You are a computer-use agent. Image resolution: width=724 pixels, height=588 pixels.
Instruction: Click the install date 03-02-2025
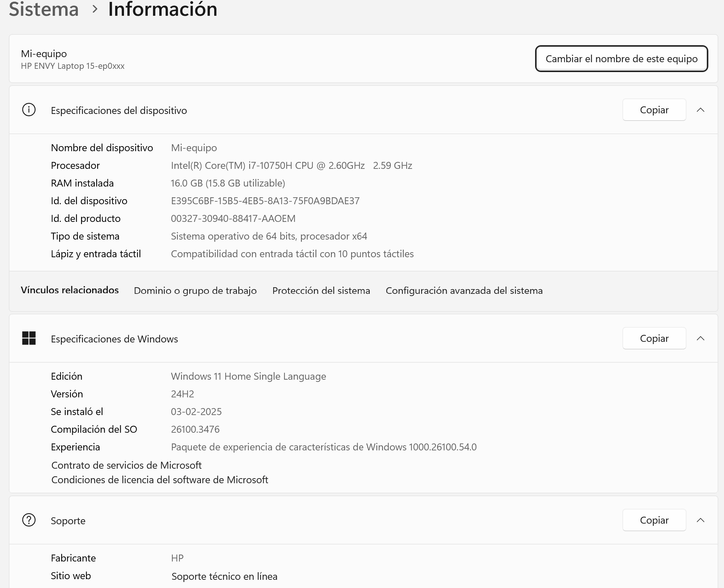click(196, 412)
